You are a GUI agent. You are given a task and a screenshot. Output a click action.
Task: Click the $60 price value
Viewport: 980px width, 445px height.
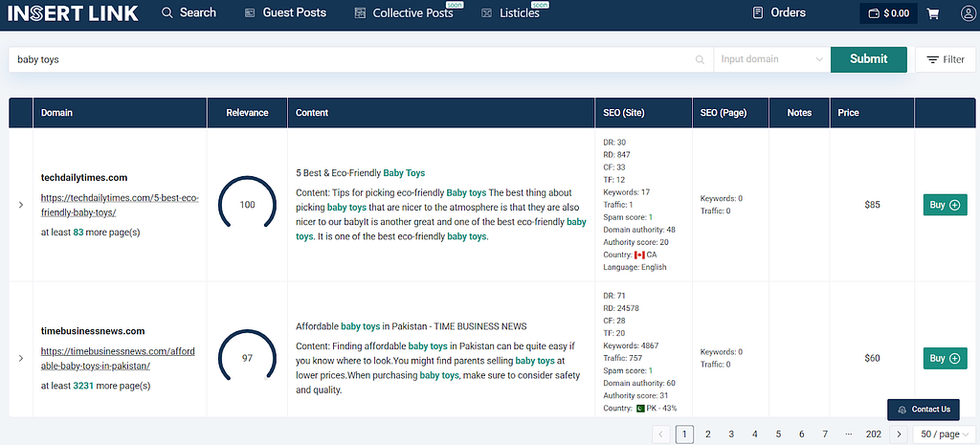(873, 358)
